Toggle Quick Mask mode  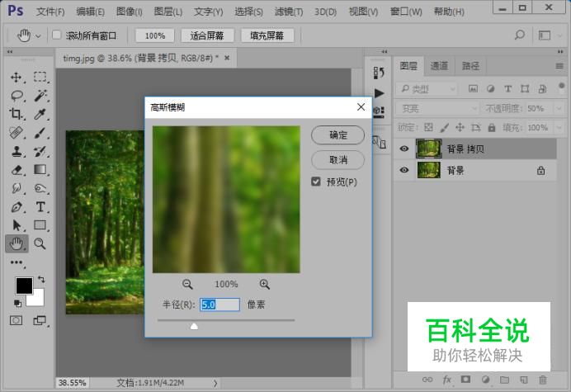pyautogui.click(x=16, y=320)
